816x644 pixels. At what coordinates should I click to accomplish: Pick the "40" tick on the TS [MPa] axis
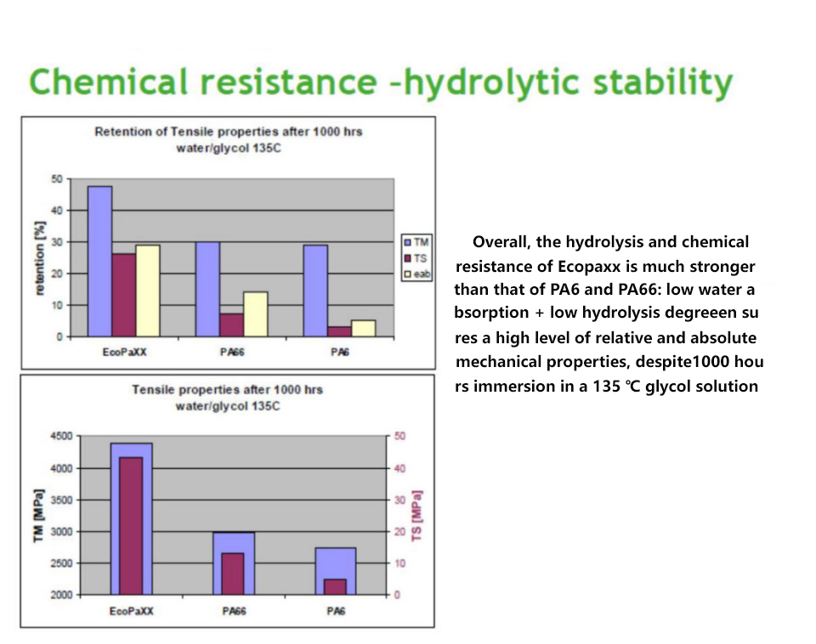(x=399, y=469)
